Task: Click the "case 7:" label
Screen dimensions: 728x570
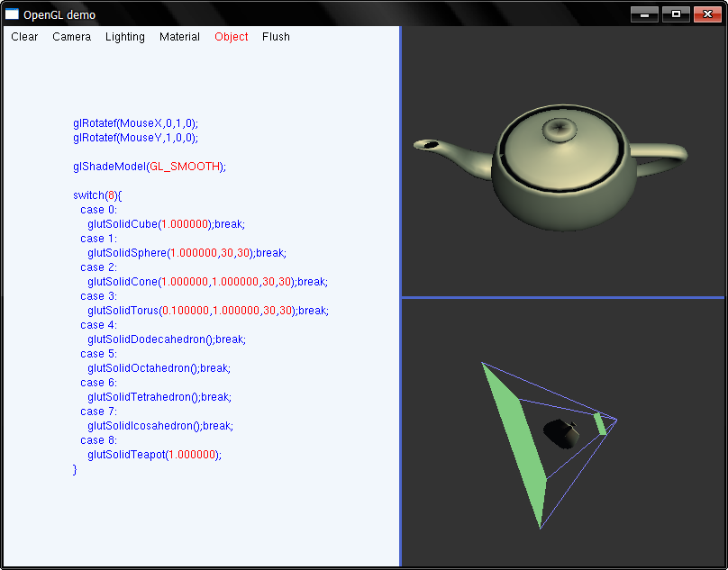Action: point(98,412)
